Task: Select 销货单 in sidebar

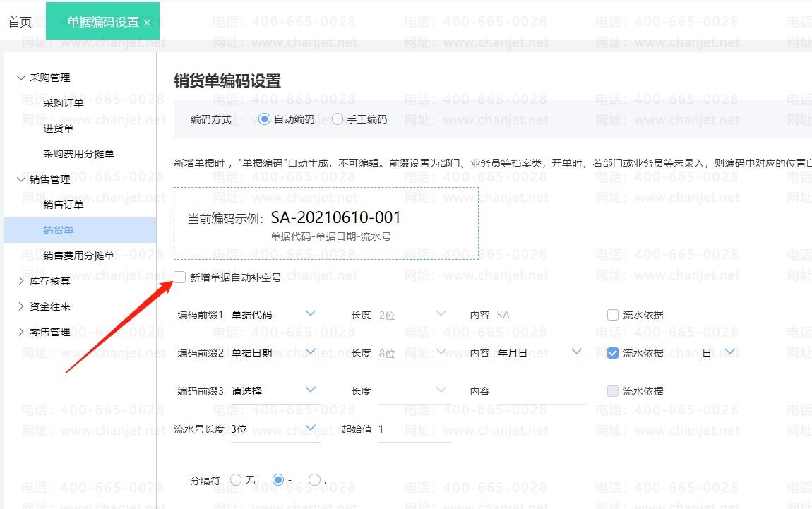Action: (x=80, y=230)
